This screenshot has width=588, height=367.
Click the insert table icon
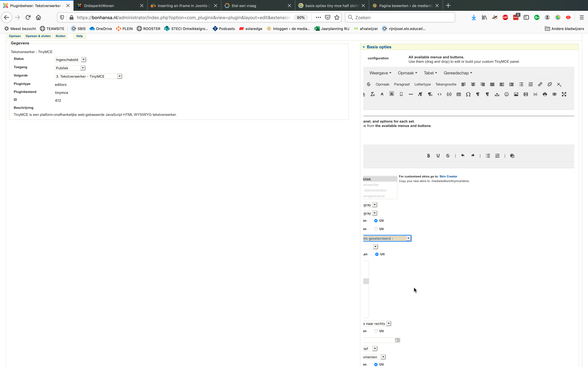tap(459, 94)
